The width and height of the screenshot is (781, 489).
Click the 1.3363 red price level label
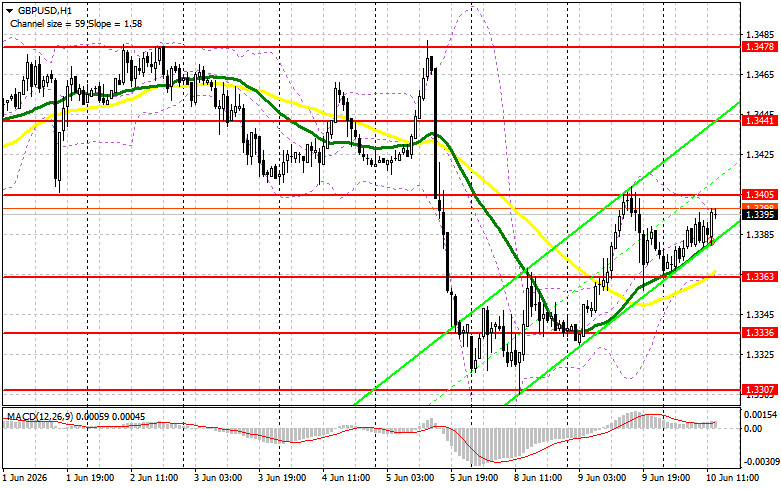tap(760, 276)
